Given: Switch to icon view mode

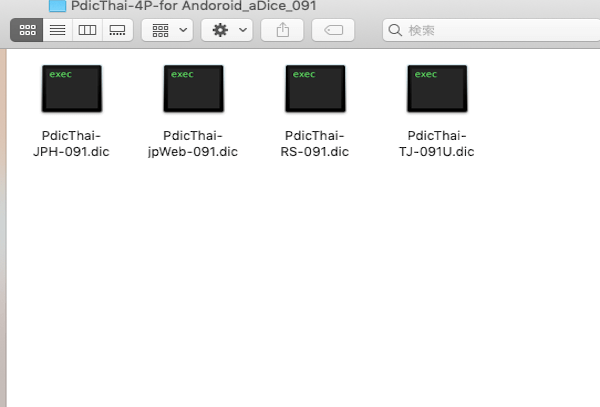Looking at the screenshot, I should click(x=26, y=30).
